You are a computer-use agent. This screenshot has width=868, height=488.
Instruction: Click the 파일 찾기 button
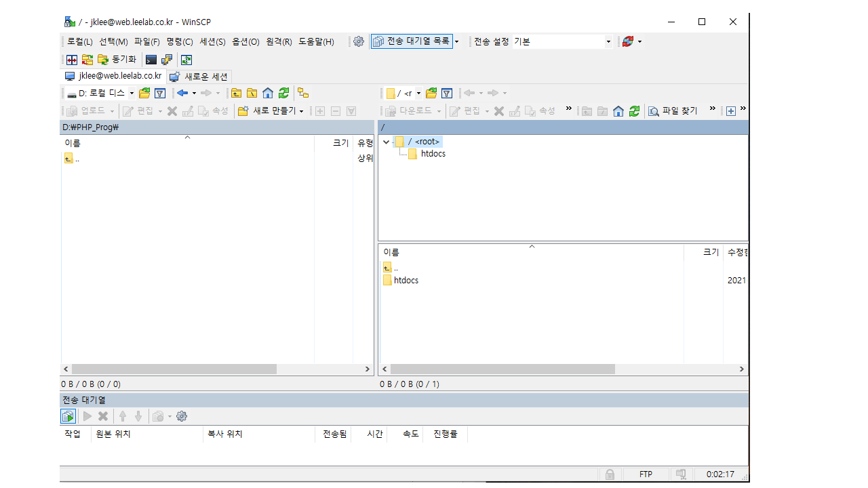pyautogui.click(x=673, y=111)
